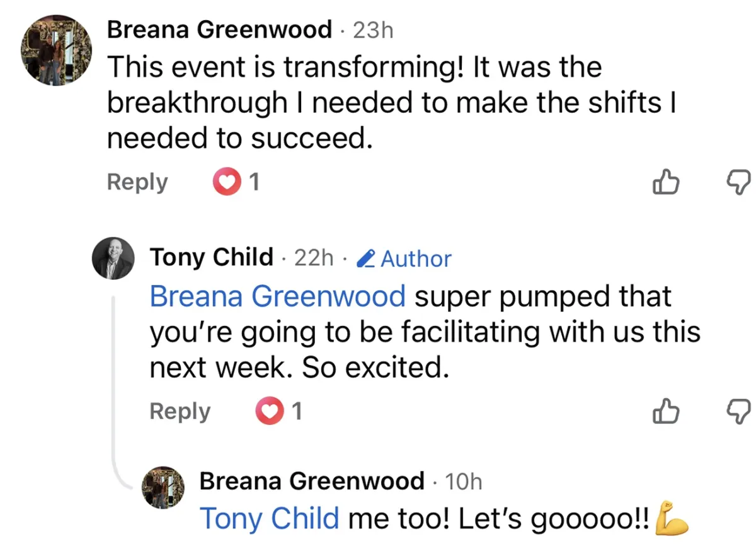
Task: Open heart reaction on Tony Child's reply
Action: click(x=270, y=412)
